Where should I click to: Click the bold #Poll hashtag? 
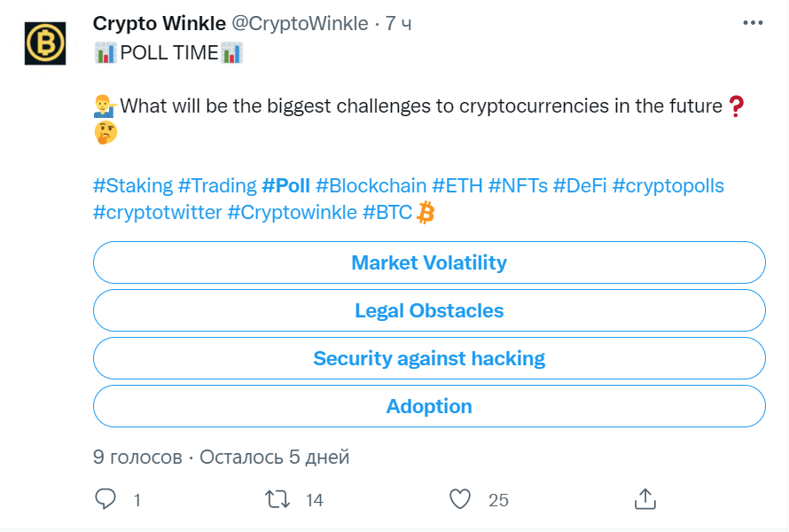point(285,186)
